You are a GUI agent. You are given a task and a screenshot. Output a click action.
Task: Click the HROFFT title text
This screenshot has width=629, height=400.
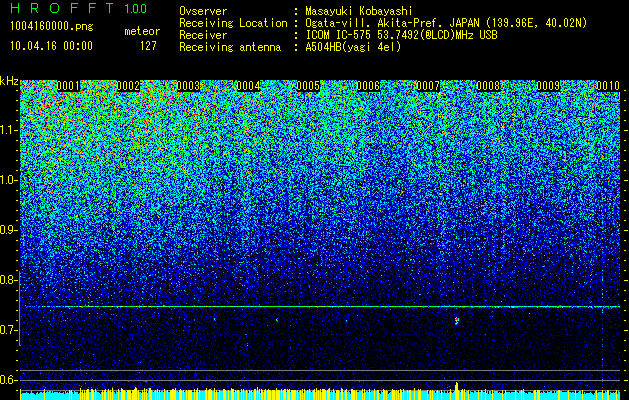pos(62,8)
